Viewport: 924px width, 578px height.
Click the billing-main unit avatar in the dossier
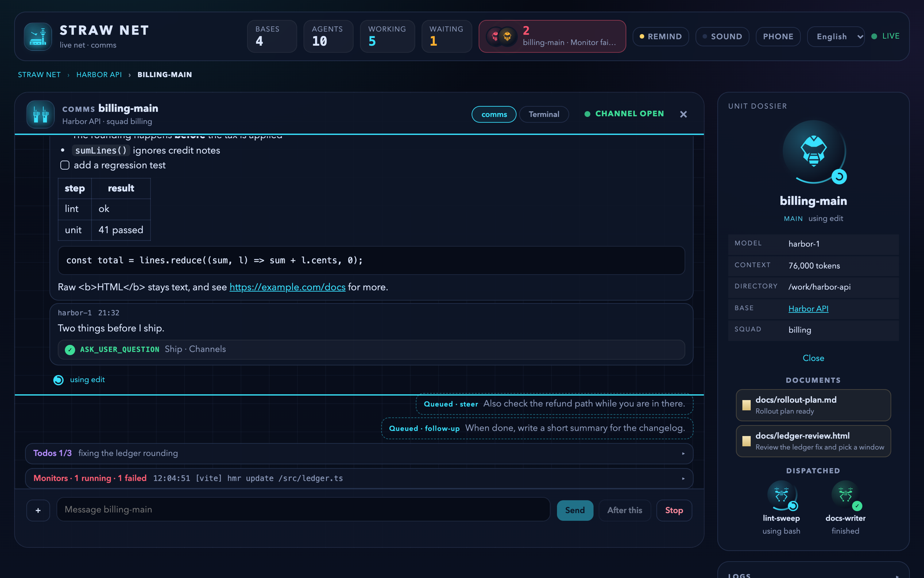pyautogui.click(x=814, y=152)
